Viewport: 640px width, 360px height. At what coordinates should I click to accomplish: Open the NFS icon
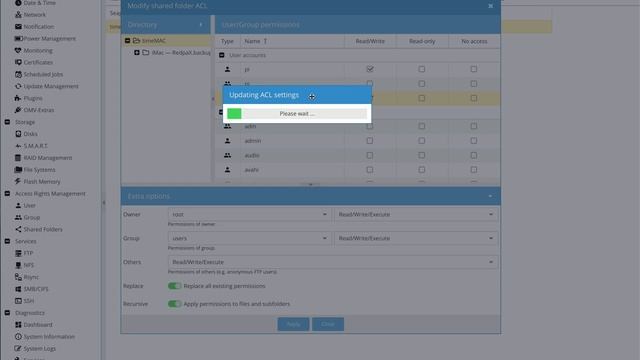[18, 265]
